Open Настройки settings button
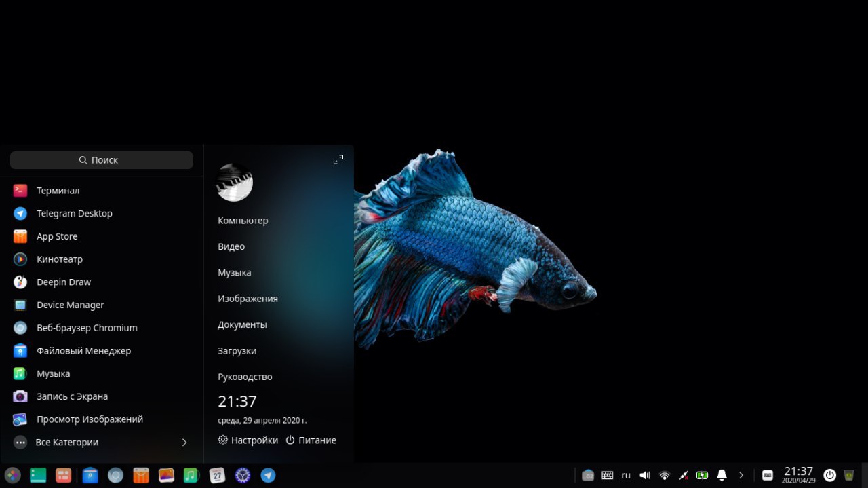This screenshot has height=488, width=868. (x=248, y=440)
